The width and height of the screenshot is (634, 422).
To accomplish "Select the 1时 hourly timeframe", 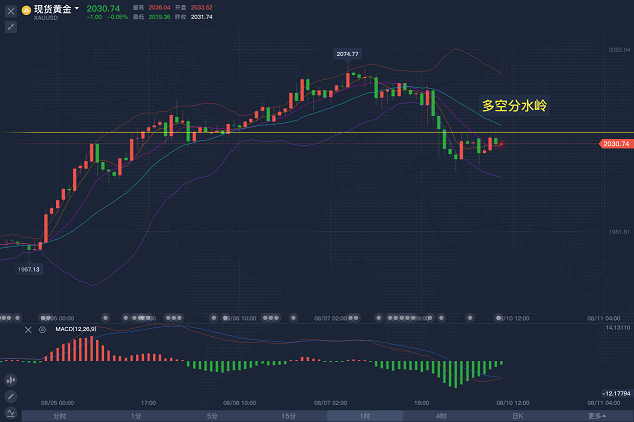I will pyautogui.click(x=364, y=415).
